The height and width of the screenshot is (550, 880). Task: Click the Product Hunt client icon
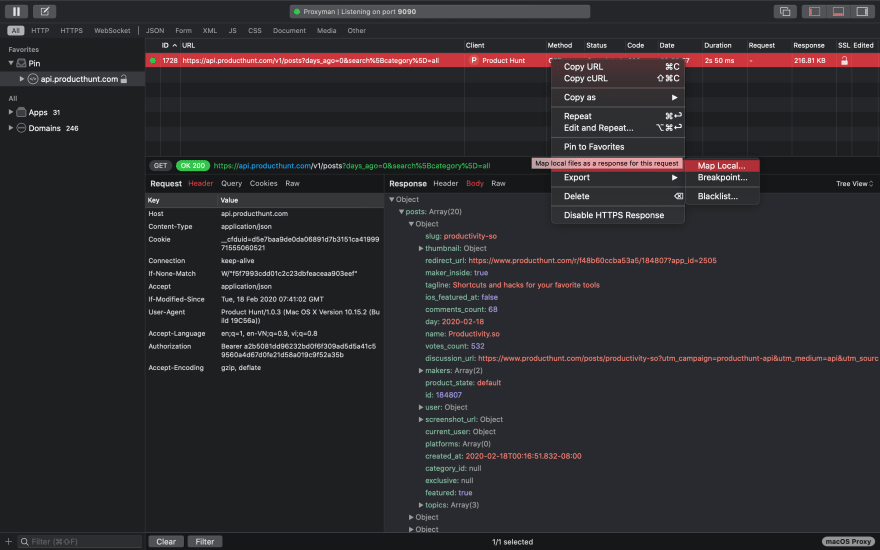click(474, 60)
